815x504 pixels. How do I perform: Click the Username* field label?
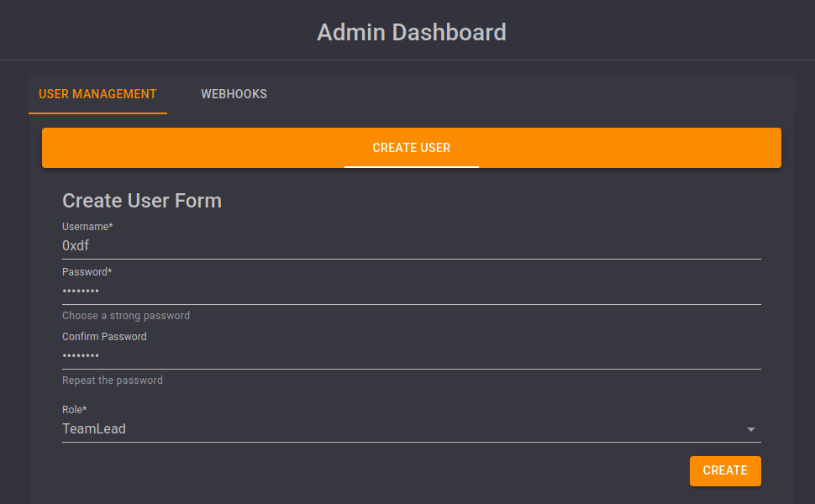click(x=87, y=227)
